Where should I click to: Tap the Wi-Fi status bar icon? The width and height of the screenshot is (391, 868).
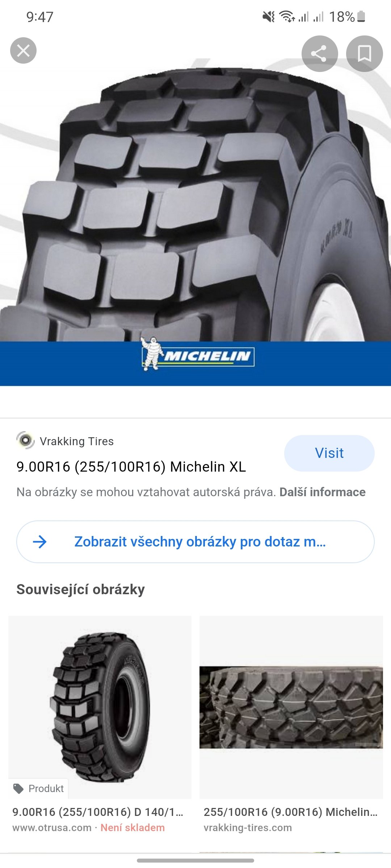pos(287,17)
